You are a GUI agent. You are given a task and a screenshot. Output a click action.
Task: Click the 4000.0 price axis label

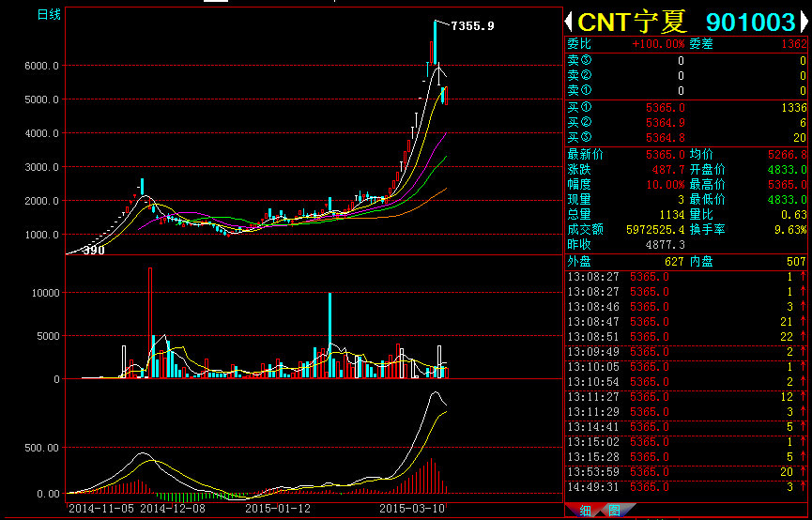42,133
